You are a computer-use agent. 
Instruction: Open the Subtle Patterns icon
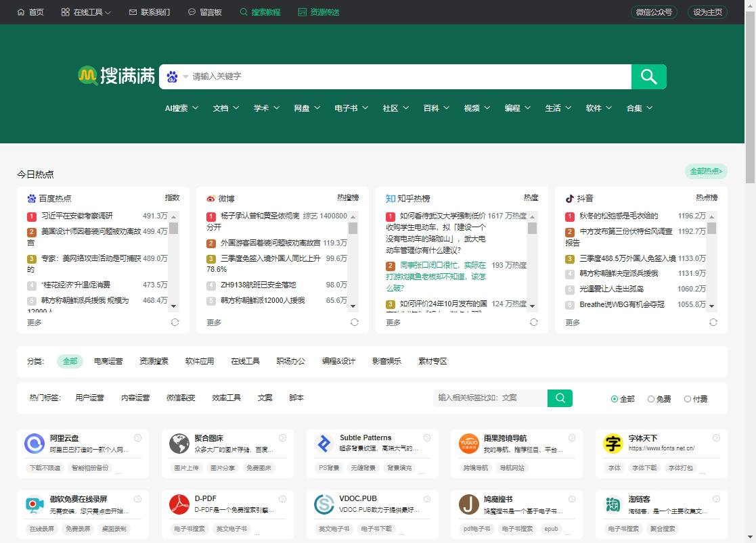click(x=324, y=444)
